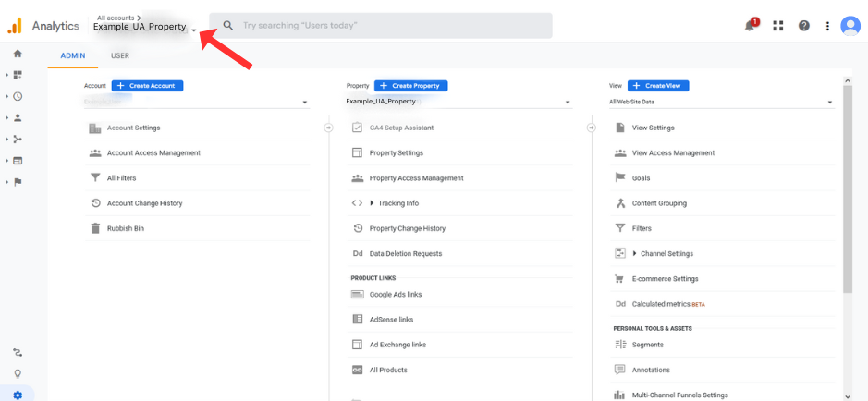Click the Create Account button
868x401 pixels.
147,86
